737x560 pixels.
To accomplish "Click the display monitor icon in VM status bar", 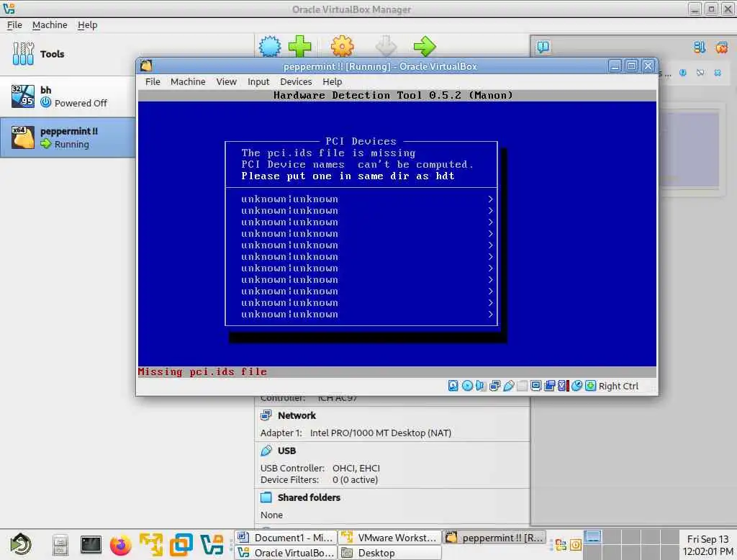I will click(x=535, y=386).
